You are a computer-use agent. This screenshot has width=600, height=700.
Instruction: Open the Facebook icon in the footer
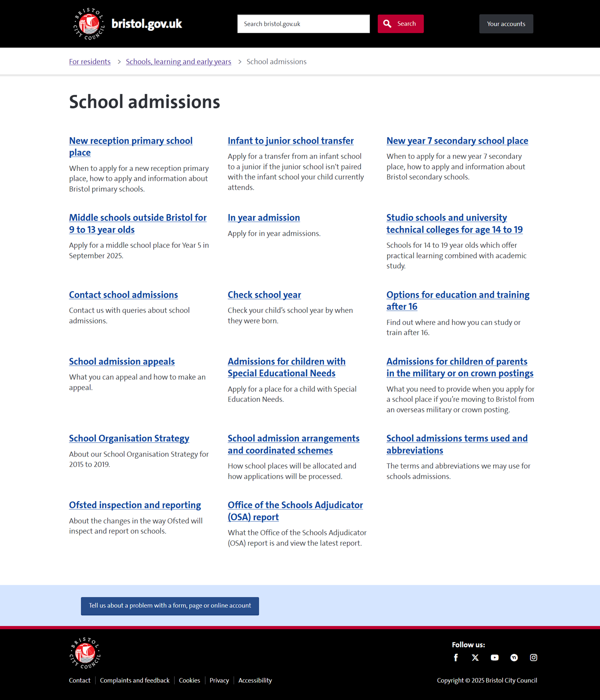[456, 658]
